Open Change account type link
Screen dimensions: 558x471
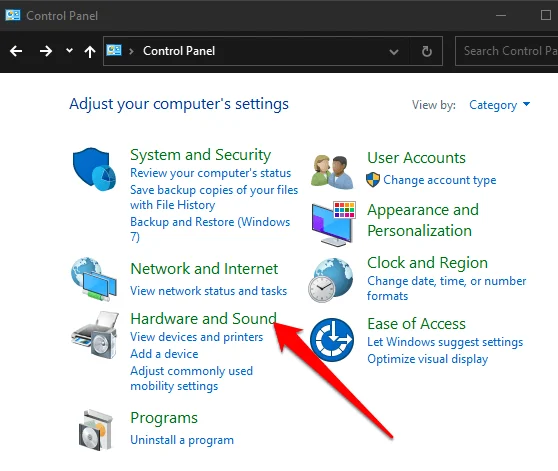click(x=439, y=180)
